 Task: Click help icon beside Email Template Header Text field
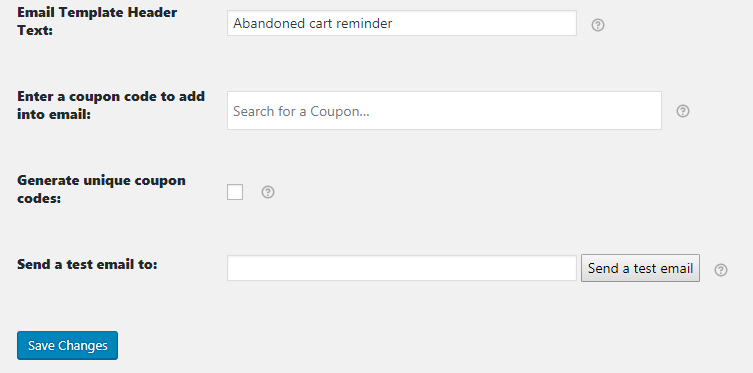(597, 25)
